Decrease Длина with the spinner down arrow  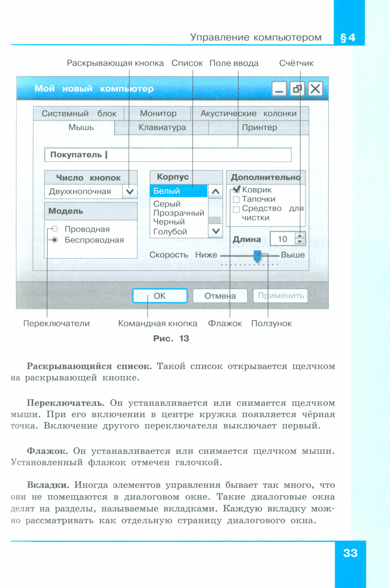pos(300,242)
